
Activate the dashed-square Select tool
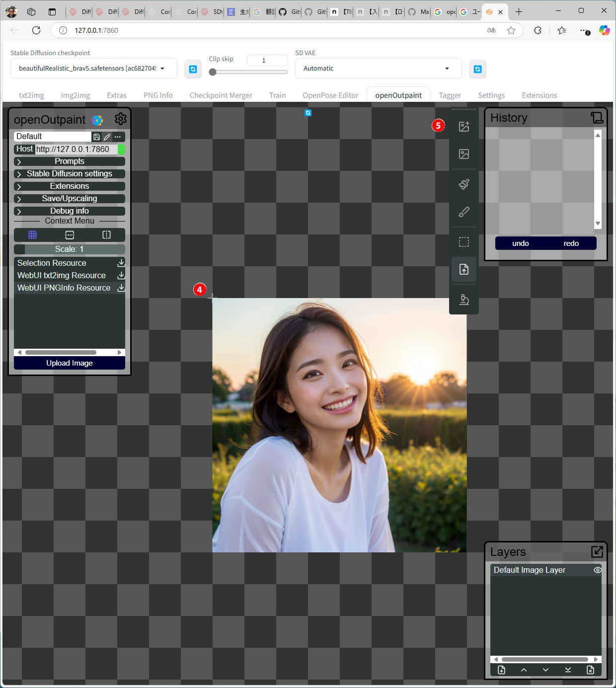pyautogui.click(x=463, y=242)
